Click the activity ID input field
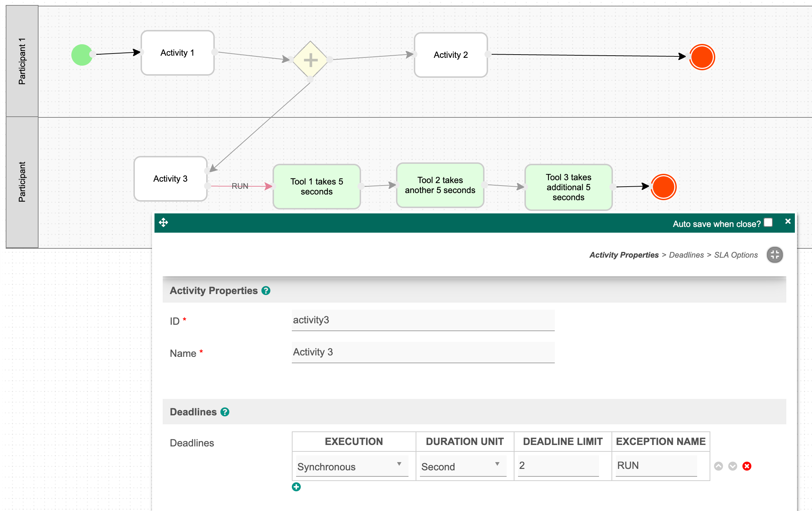812x511 pixels. [x=423, y=320]
